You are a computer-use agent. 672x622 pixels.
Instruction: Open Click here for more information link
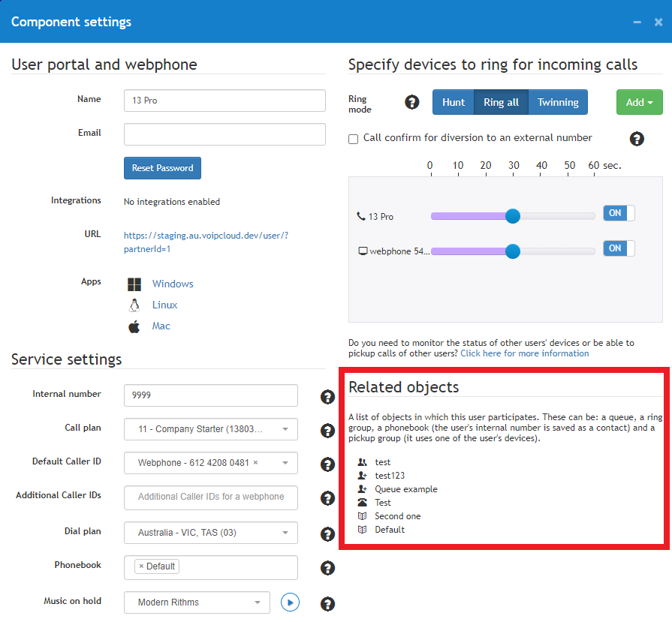click(x=525, y=353)
